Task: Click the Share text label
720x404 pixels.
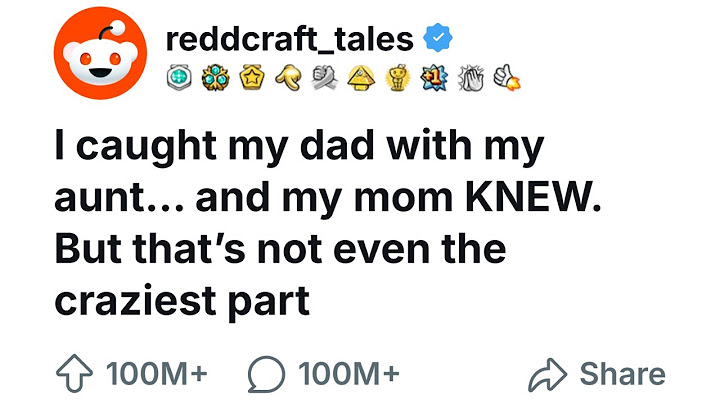Action: click(623, 374)
